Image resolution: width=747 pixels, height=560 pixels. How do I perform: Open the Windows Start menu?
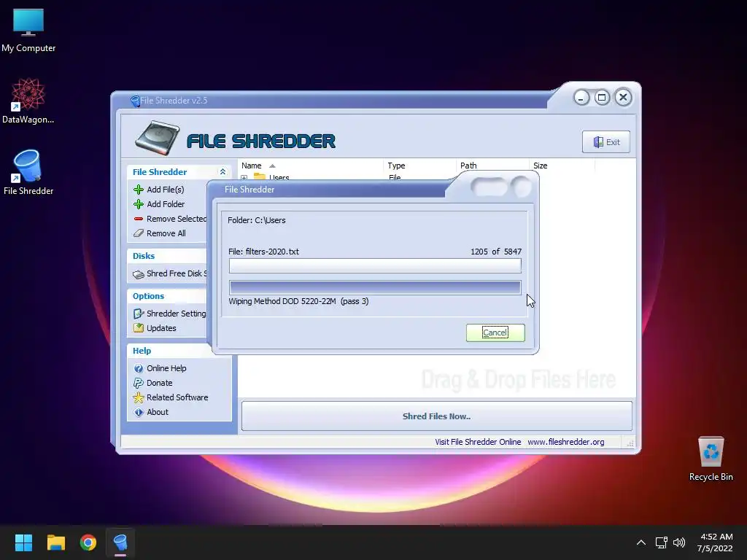tap(23, 542)
